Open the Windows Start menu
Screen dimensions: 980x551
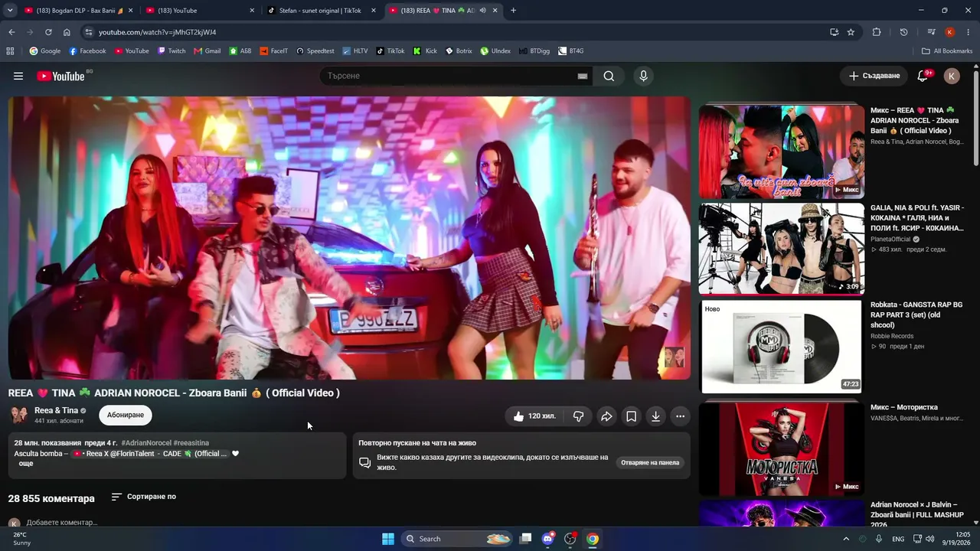pyautogui.click(x=388, y=539)
